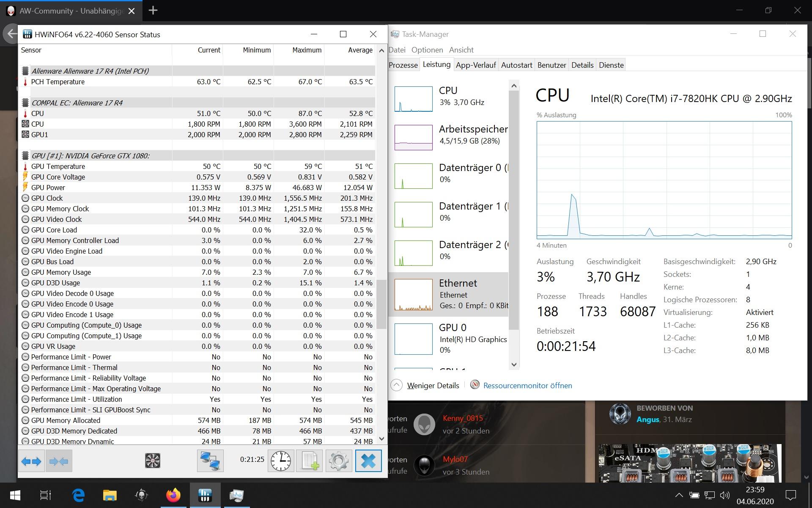Screen dimensions: 812x508
Task: Open the volume tray icon
Action: pyautogui.click(x=724, y=495)
